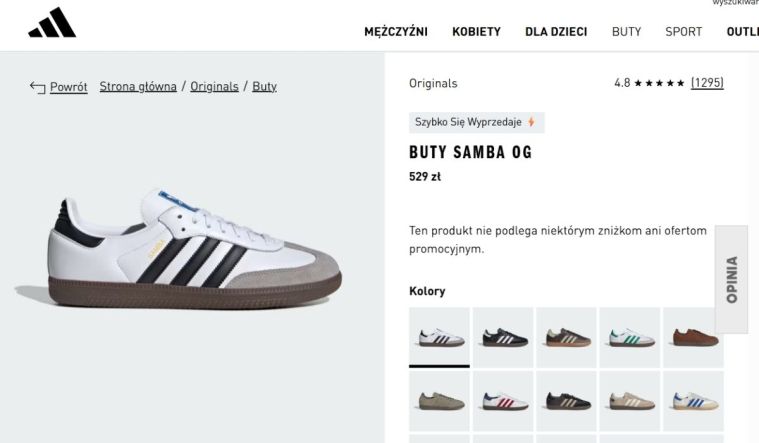Screen dimensions: 759x443
Task: Open the KOBIETY menu
Action: pos(476,32)
